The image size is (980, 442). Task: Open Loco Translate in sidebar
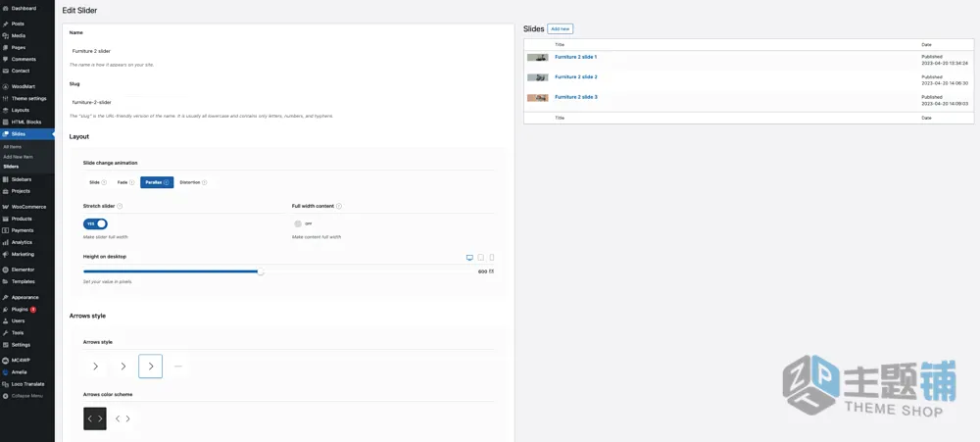point(26,384)
